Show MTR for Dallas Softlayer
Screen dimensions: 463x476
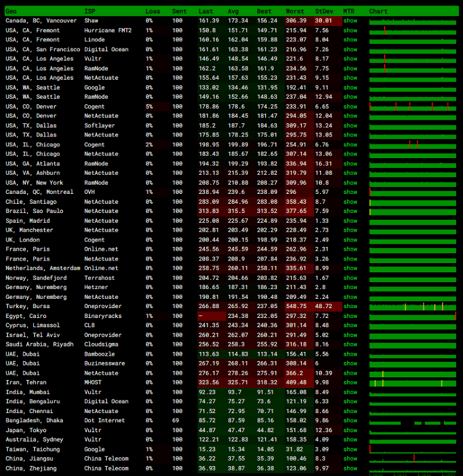(x=350, y=126)
